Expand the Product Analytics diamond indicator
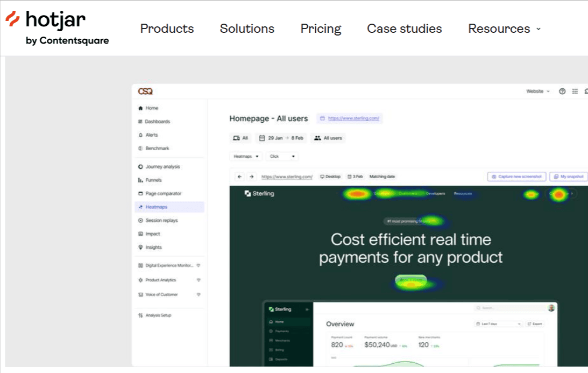The height and width of the screenshot is (373, 588). coord(199,280)
